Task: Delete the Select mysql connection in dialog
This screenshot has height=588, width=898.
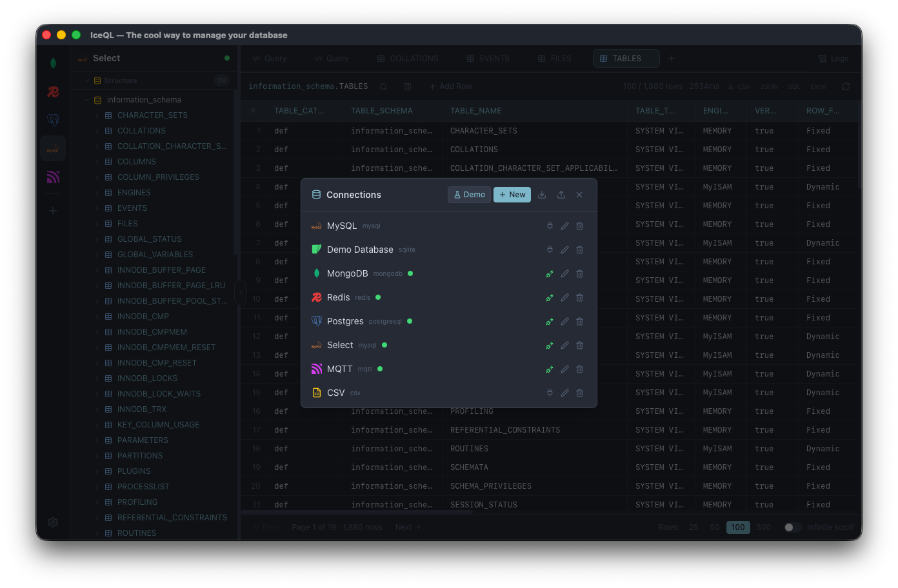Action: pos(579,346)
